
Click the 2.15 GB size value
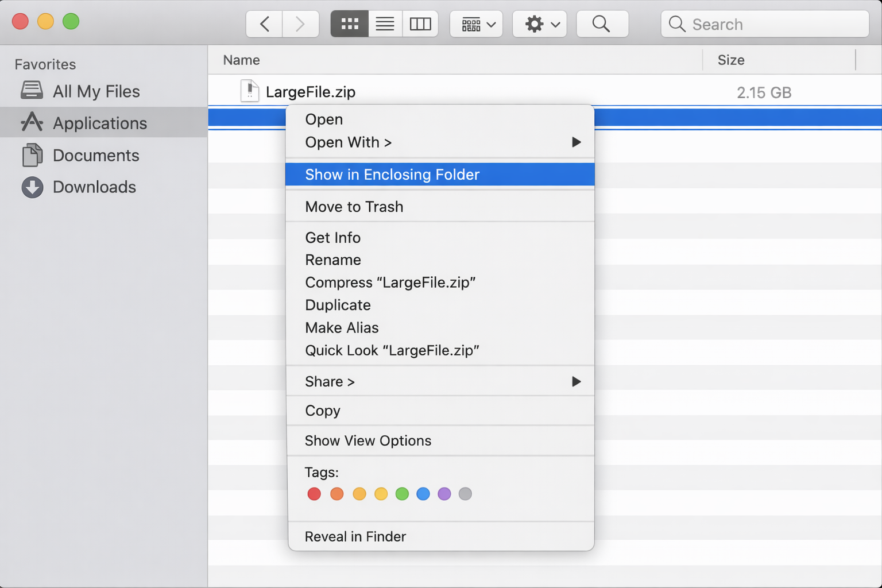click(x=764, y=92)
